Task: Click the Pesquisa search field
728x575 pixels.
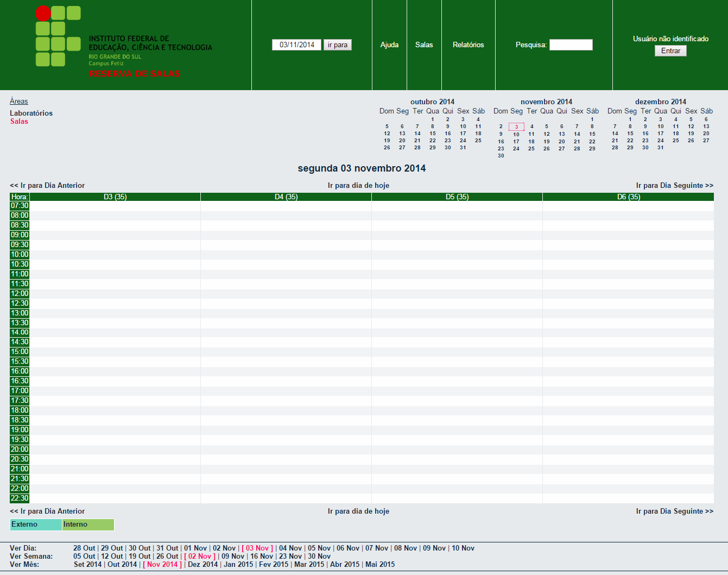Action: (x=571, y=45)
